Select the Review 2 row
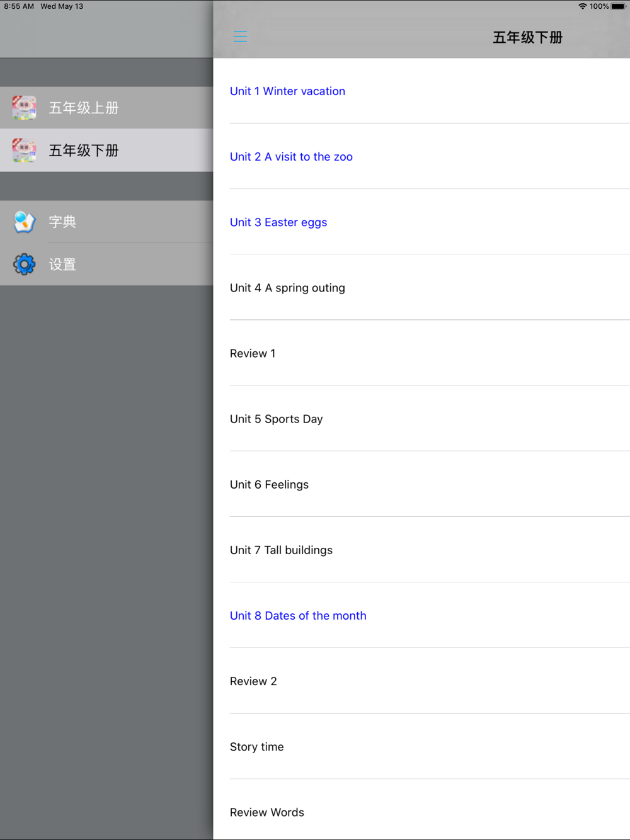This screenshot has width=630, height=840. coord(421,681)
